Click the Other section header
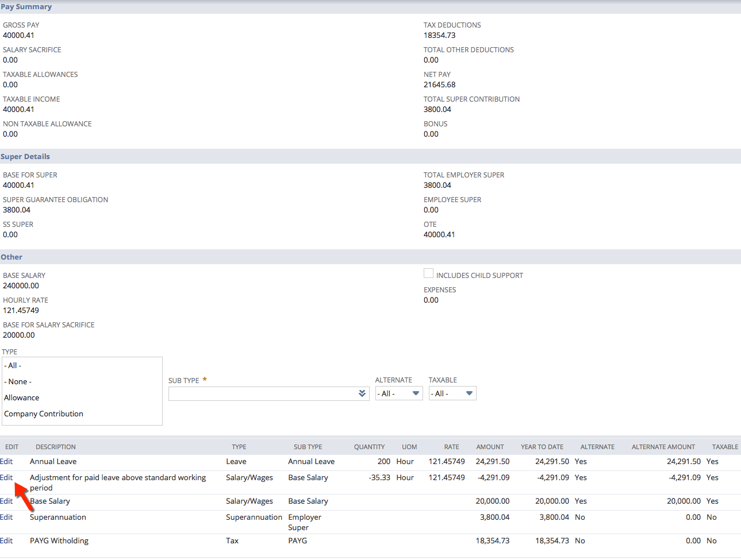The image size is (741, 560). (x=11, y=257)
